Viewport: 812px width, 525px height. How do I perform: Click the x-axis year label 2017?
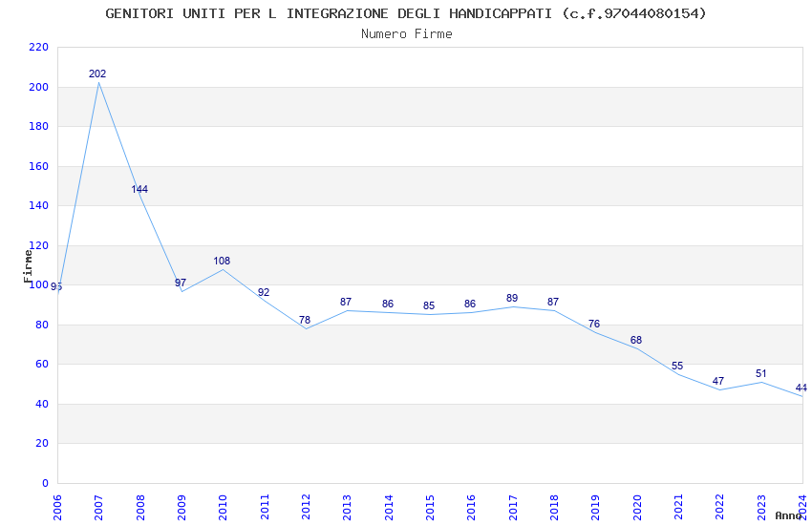coord(513,508)
